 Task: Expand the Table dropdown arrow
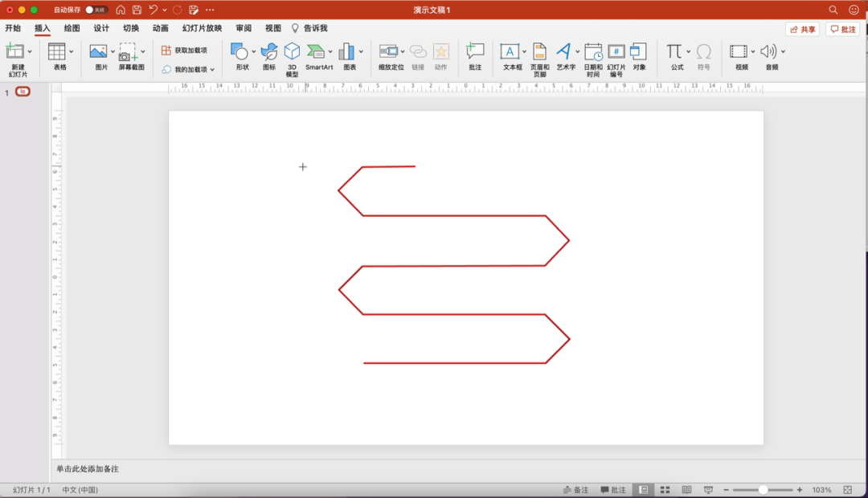(72, 52)
